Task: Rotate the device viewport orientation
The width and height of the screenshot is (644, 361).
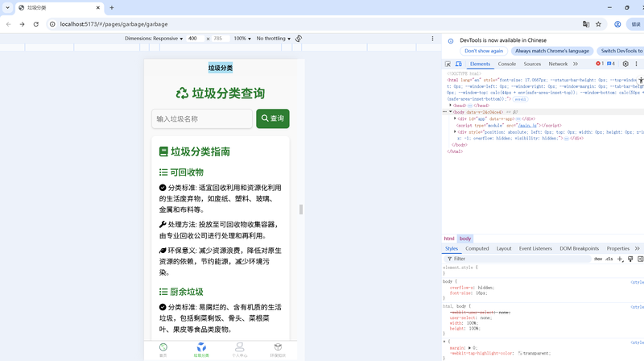Action: pyautogui.click(x=299, y=38)
